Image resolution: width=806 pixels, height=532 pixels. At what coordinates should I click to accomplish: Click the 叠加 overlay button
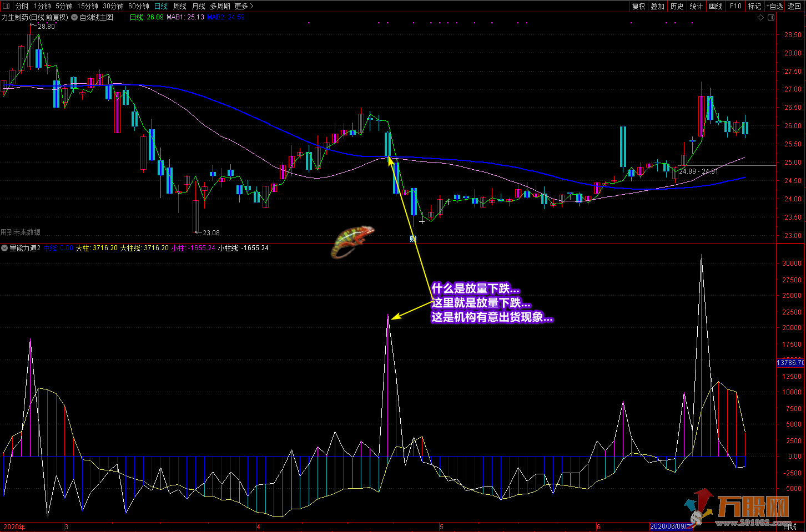point(657,6)
